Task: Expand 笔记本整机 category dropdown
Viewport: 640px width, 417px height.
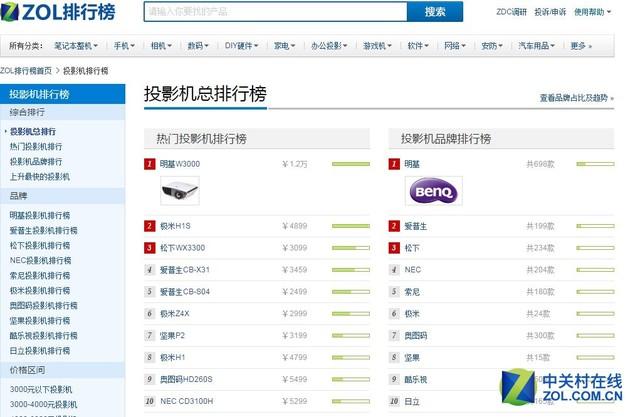Action: [76, 46]
